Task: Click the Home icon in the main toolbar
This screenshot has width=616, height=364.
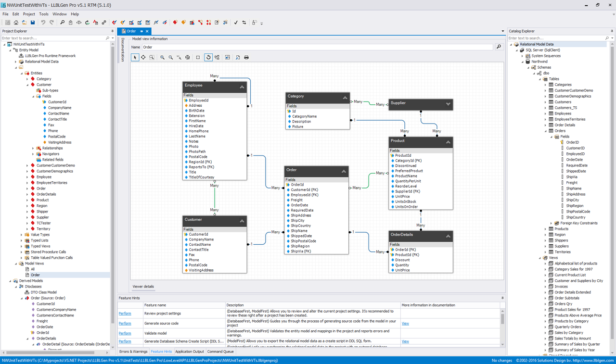Action: [x=16, y=22]
